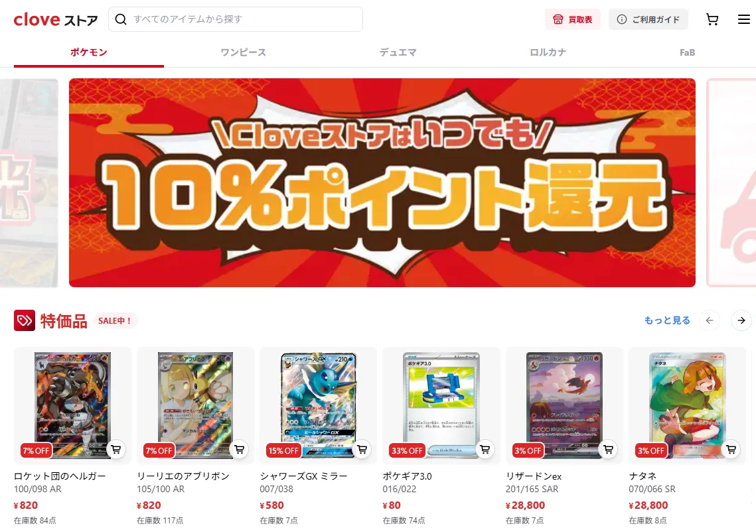The image size is (756, 532).
Task: Focus the すべてのアイテムから探す search field
Action: pyautogui.click(x=235, y=19)
